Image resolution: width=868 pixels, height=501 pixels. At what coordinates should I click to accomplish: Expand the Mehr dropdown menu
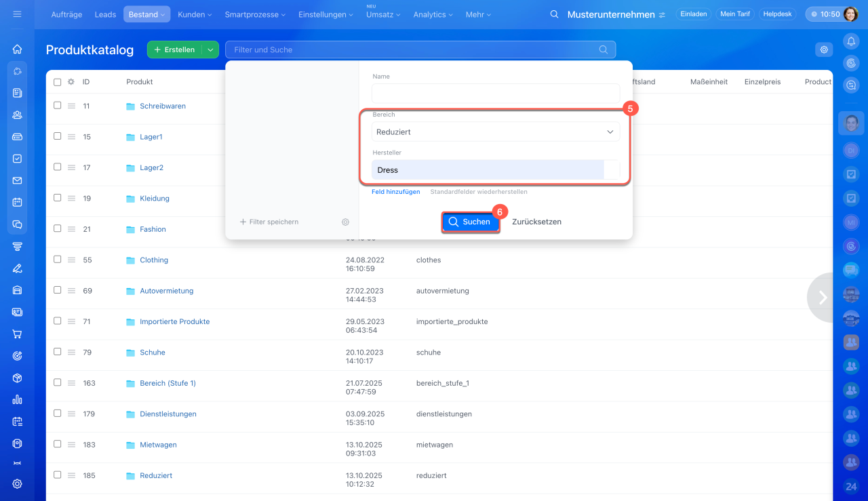(x=479, y=14)
